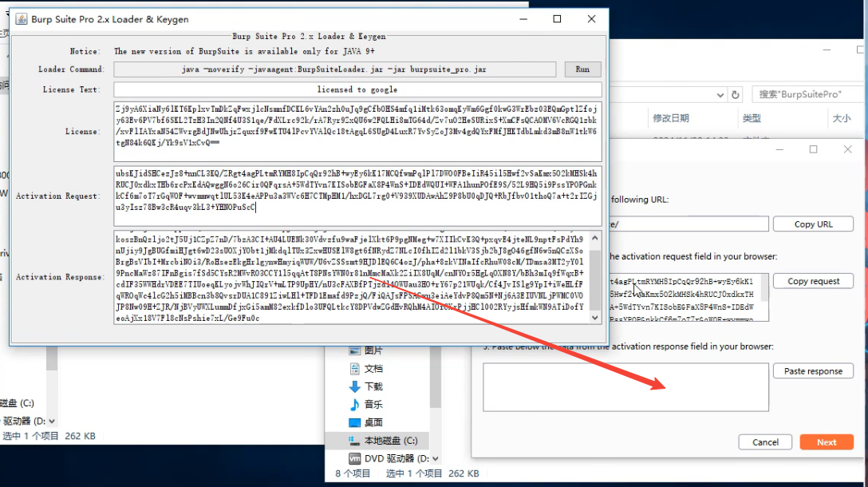The height and width of the screenshot is (487, 868).
Task: Sort by Date modified (修改日期) column
Action: (670, 118)
